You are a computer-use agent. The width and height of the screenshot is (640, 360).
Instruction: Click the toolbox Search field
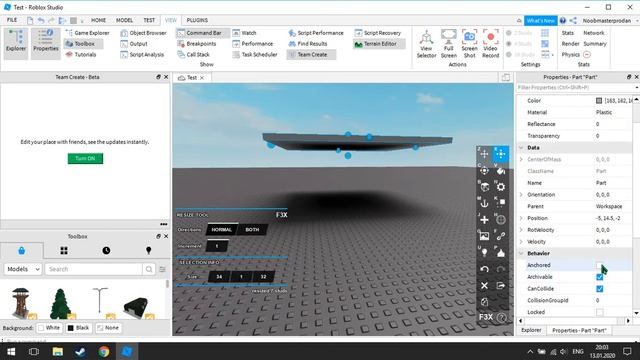pyautogui.click(x=94, y=269)
